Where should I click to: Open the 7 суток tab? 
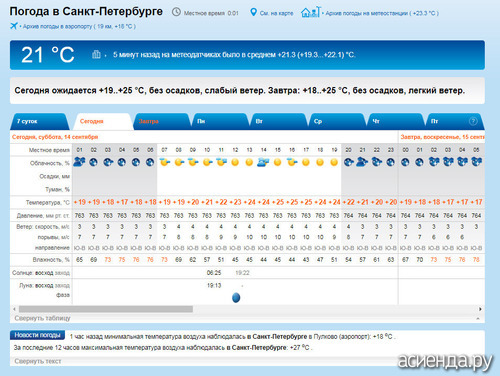(39, 121)
